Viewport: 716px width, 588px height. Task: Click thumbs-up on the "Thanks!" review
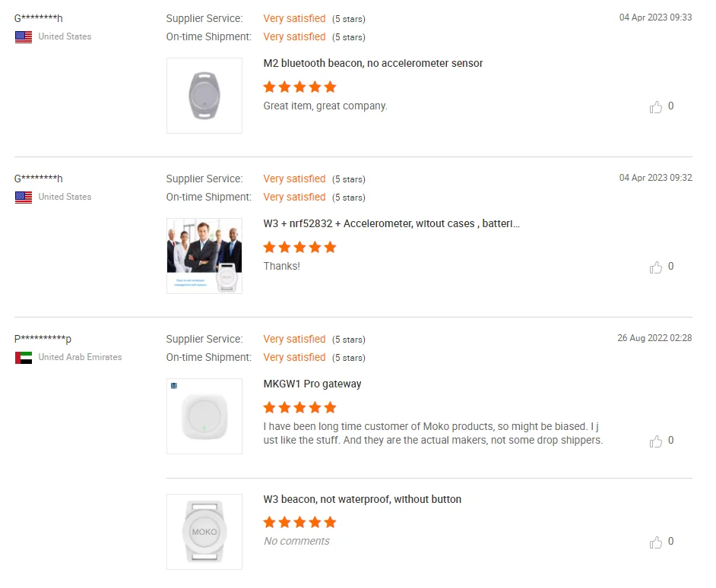[656, 267]
